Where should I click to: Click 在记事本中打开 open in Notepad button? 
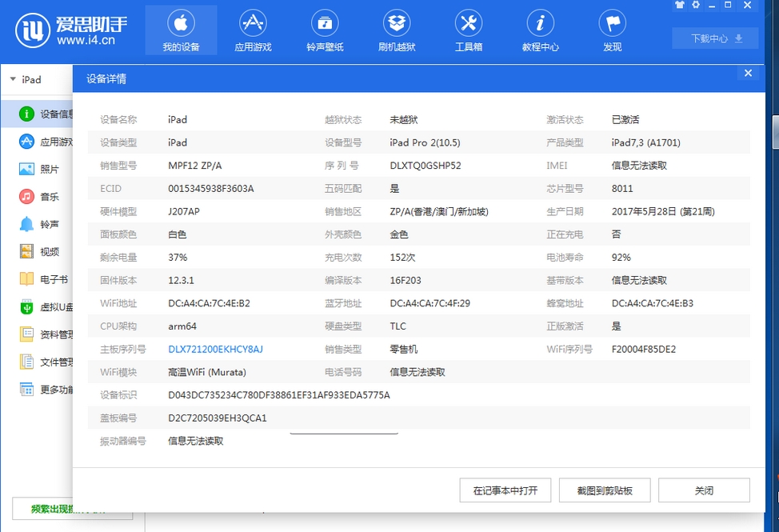tap(505, 490)
